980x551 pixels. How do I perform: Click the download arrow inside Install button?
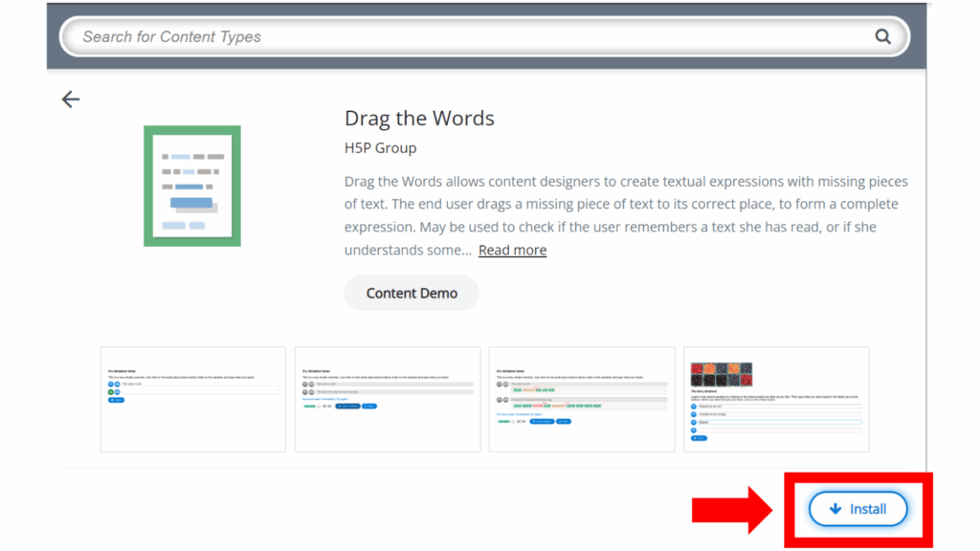pyautogui.click(x=835, y=509)
